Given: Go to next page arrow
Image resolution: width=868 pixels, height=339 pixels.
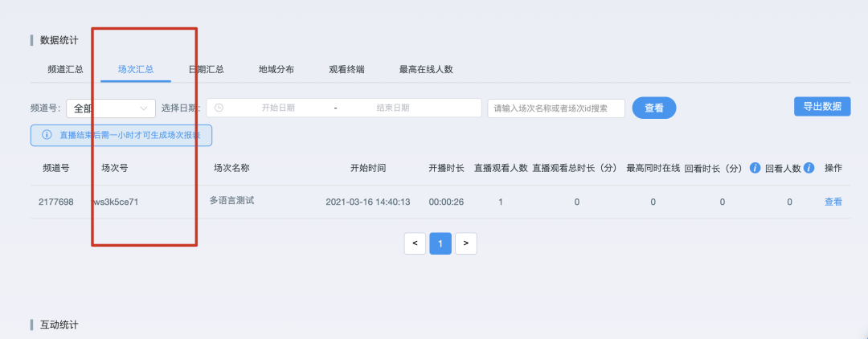Looking at the screenshot, I should [466, 243].
